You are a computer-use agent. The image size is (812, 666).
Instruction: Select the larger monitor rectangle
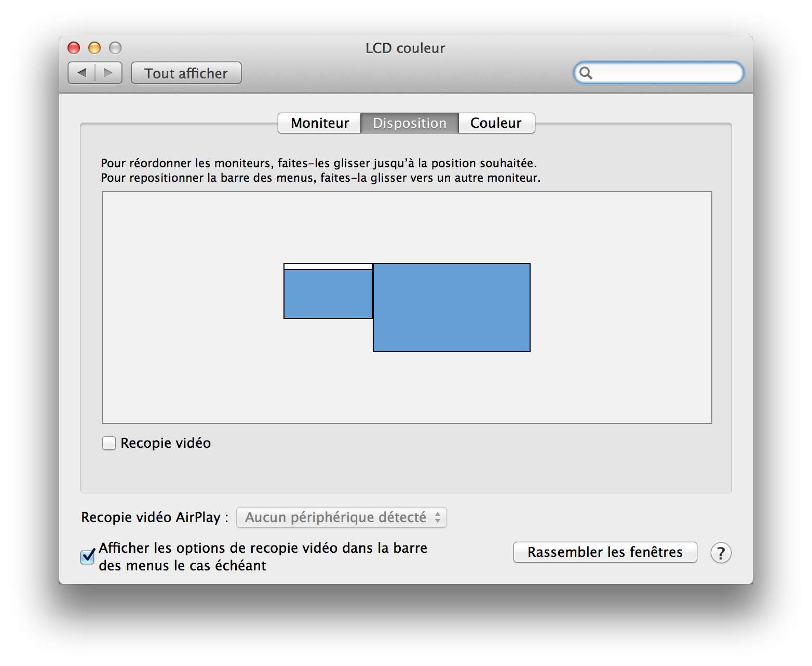coord(451,308)
